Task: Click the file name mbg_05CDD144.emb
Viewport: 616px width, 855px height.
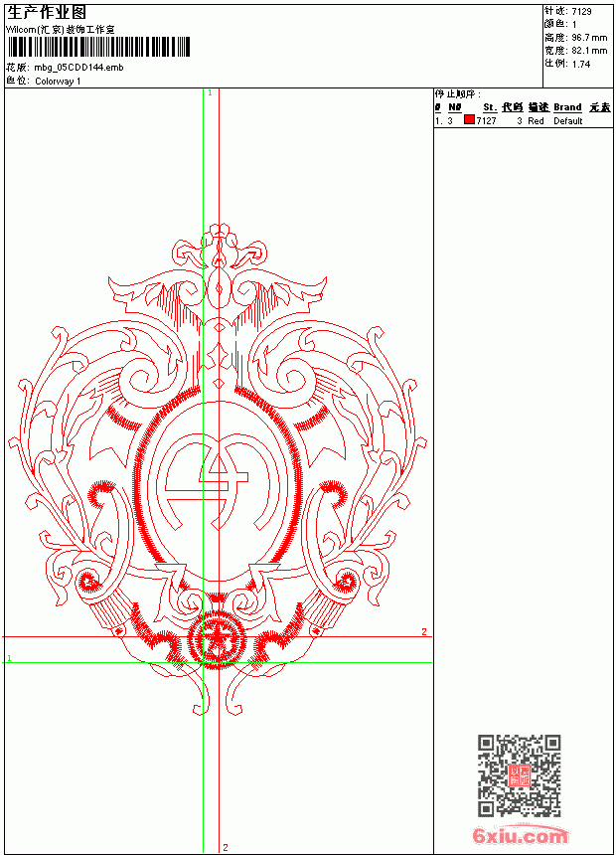Action: click(79, 68)
